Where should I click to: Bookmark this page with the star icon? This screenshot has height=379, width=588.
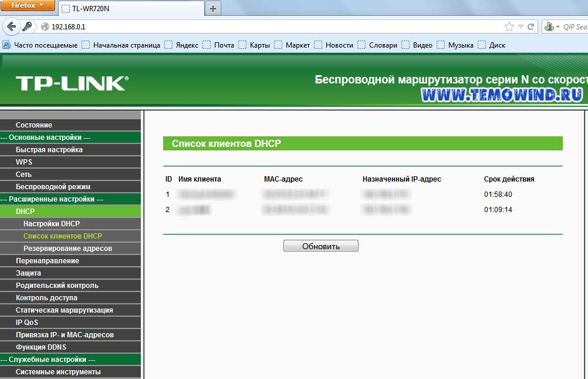509,26
